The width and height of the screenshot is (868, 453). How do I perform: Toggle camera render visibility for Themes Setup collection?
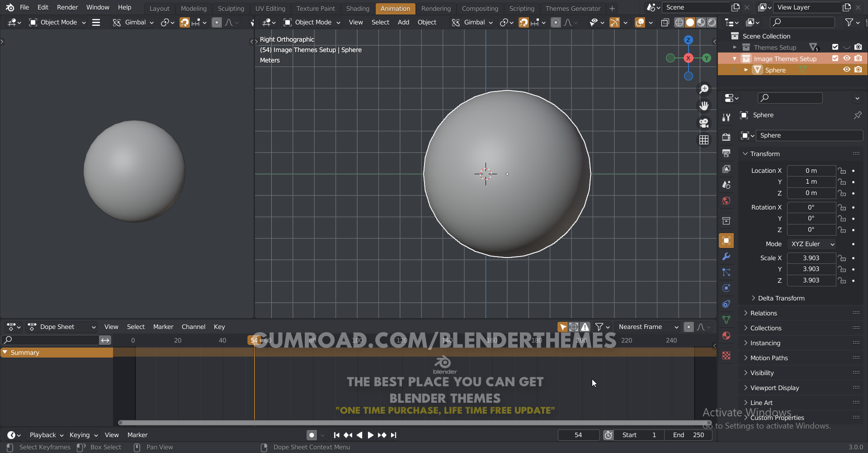859,47
